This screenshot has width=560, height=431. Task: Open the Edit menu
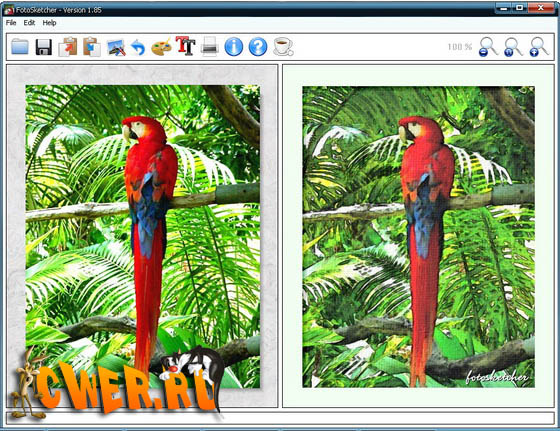click(29, 23)
